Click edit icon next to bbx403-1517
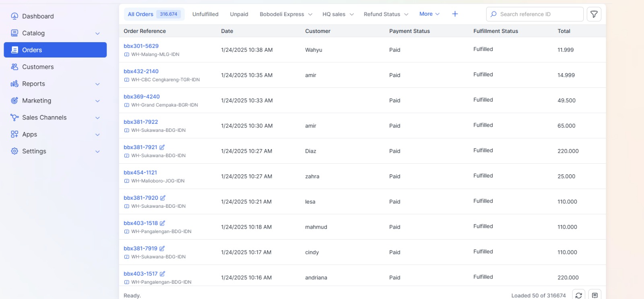This screenshot has width=644, height=299. tap(162, 274)
